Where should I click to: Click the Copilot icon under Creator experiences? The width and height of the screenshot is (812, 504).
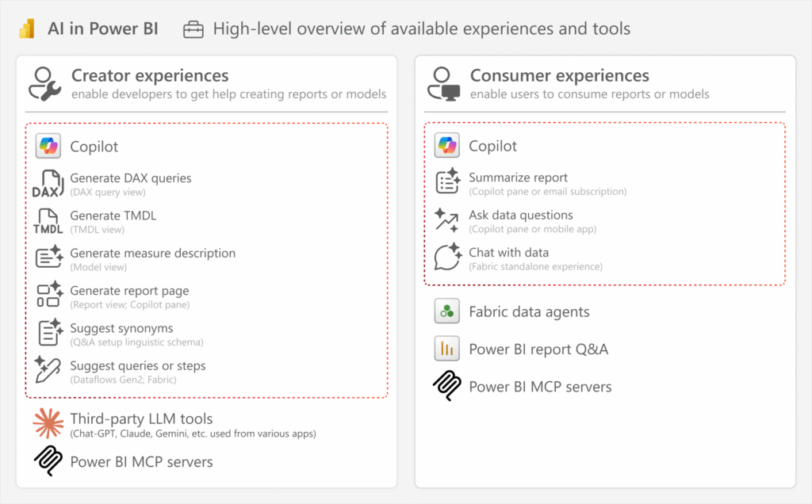pyautogui.click(x=48, y=146)
